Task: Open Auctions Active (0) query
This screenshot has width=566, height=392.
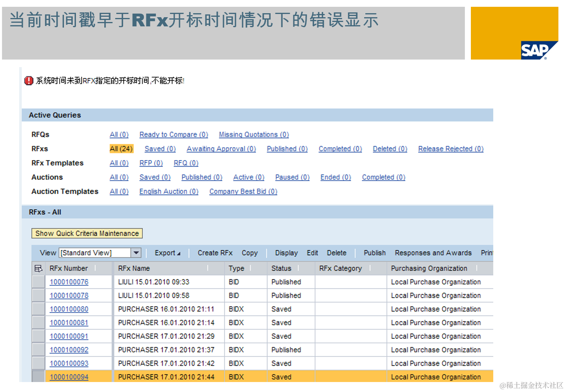Action: tap(249, 177)
